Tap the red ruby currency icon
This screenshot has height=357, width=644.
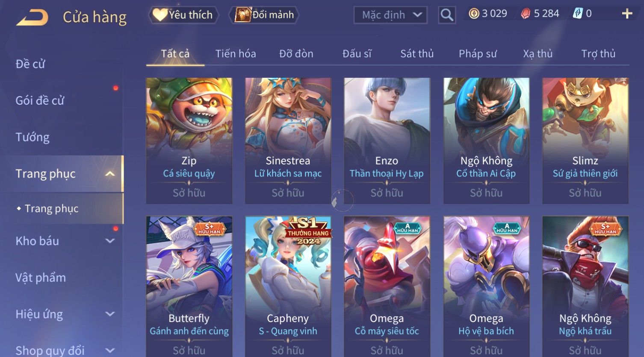point(526,14)
